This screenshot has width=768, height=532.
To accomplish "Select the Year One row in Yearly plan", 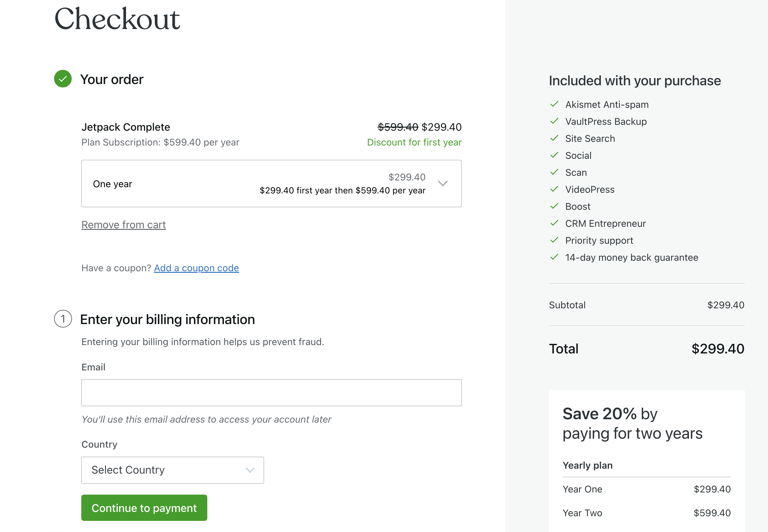I will [x=646, y=489].
